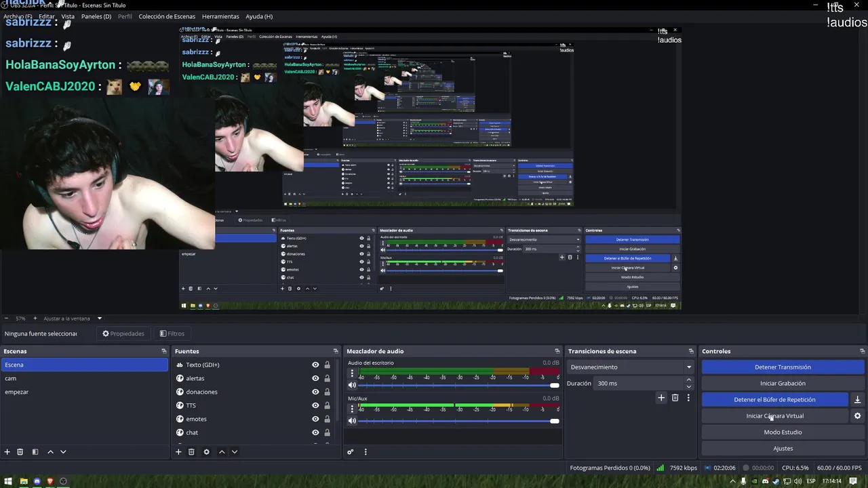Move scene down in Escenas toolbar
Viewport: 868px width, 488px height.
(x=63, y=452)
